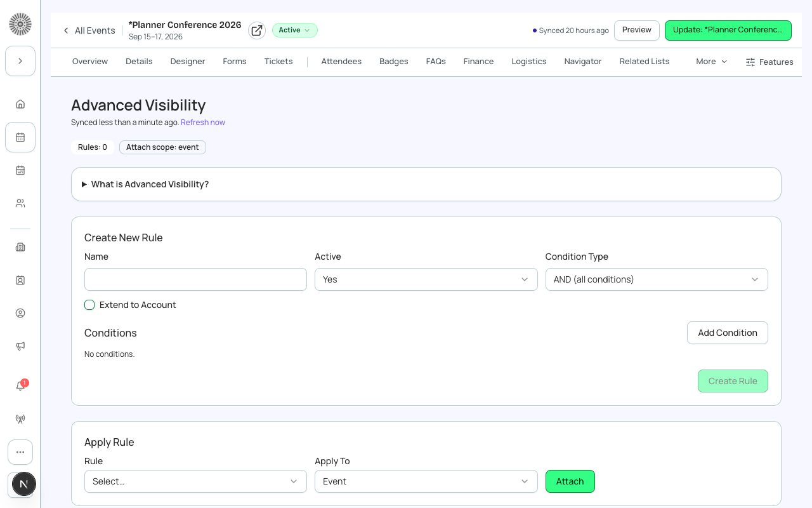Open the notifications bell icon

point(20,386)
